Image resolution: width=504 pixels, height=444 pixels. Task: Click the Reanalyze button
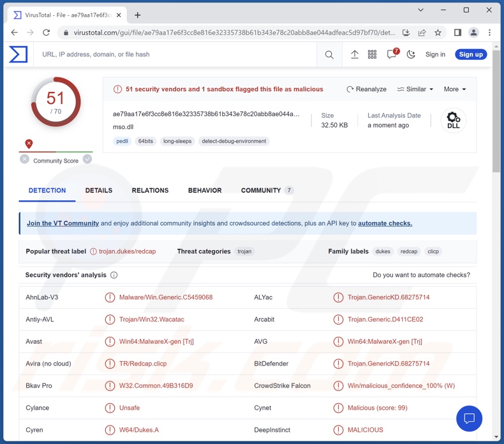tap(366, 89)
